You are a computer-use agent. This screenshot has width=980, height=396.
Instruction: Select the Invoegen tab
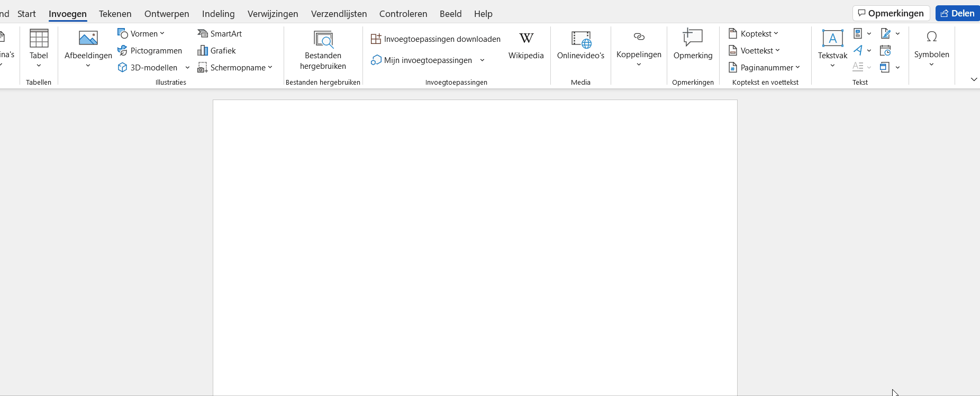click(x=68, y=14)
